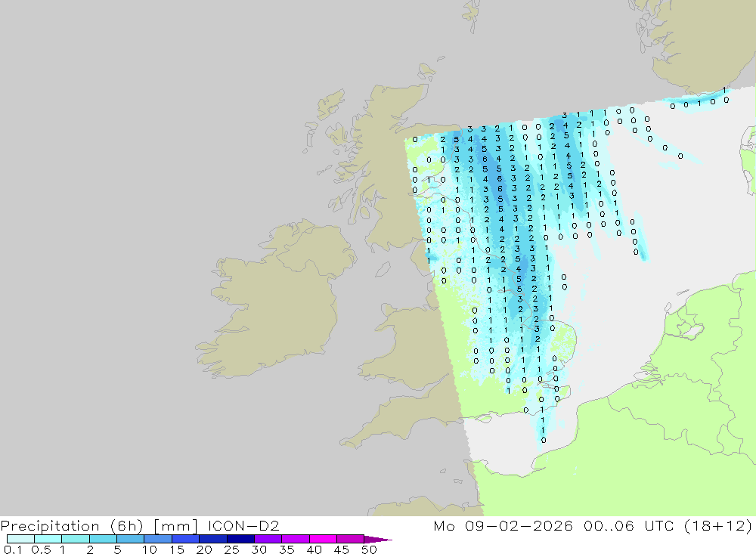Click the date "09-02-2026"
Image resolution: width=756 pixels, height=554 pixels.
click(x=519, y=525)
